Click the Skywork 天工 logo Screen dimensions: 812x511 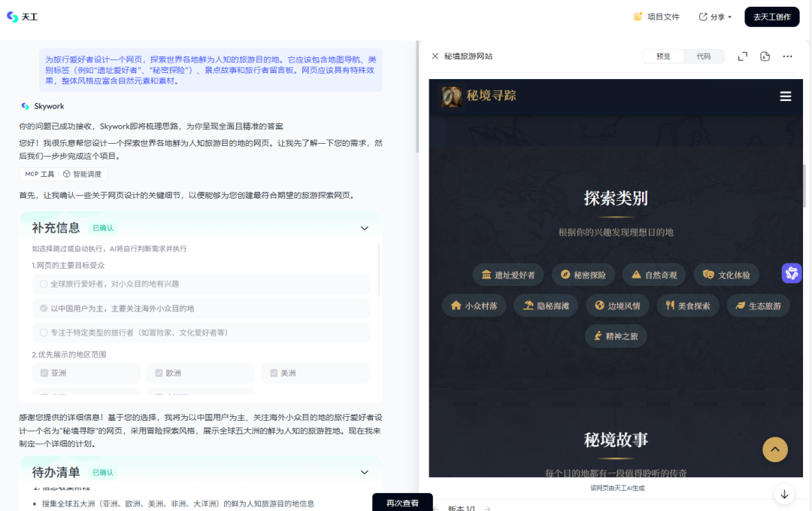click(x=22, y=16)
